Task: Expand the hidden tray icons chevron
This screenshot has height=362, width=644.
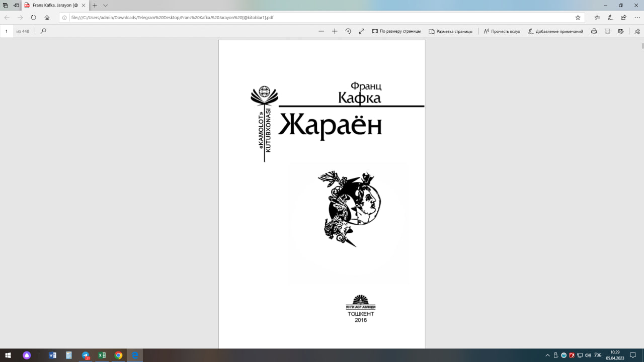Action: [x=547, y=354]
